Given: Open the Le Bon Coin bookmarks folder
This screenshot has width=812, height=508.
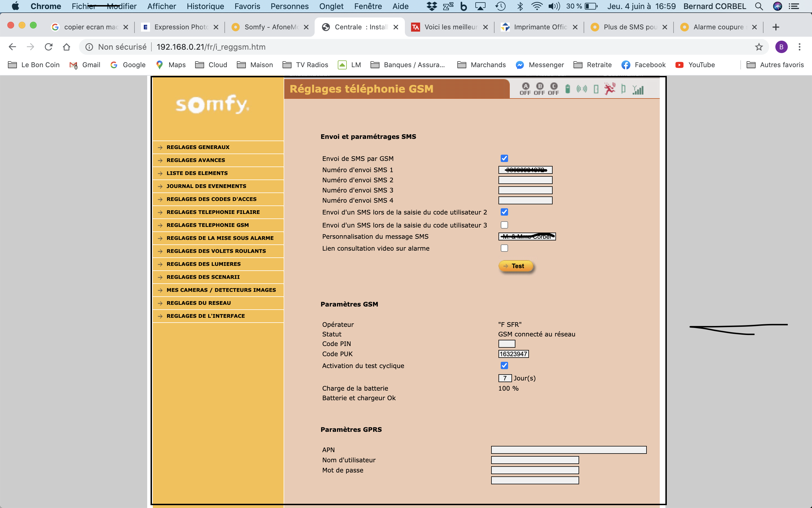Looking at the screenshot, I should pos(34,65).
